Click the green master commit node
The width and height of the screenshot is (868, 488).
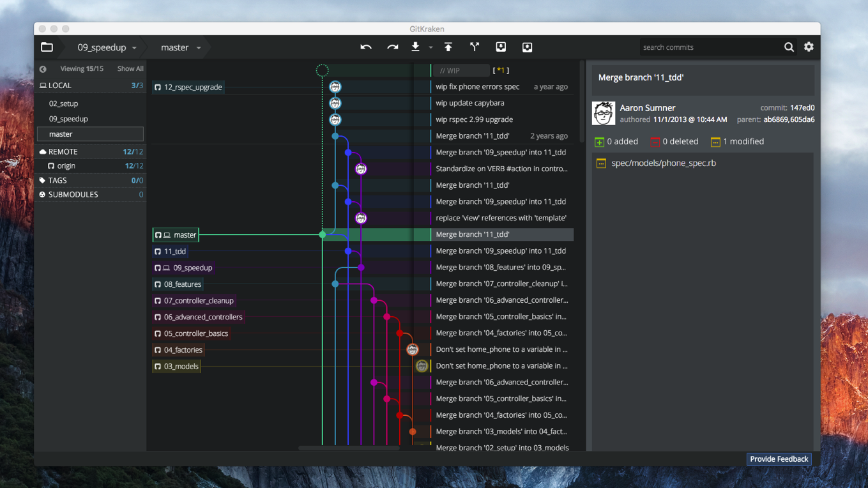323,235
